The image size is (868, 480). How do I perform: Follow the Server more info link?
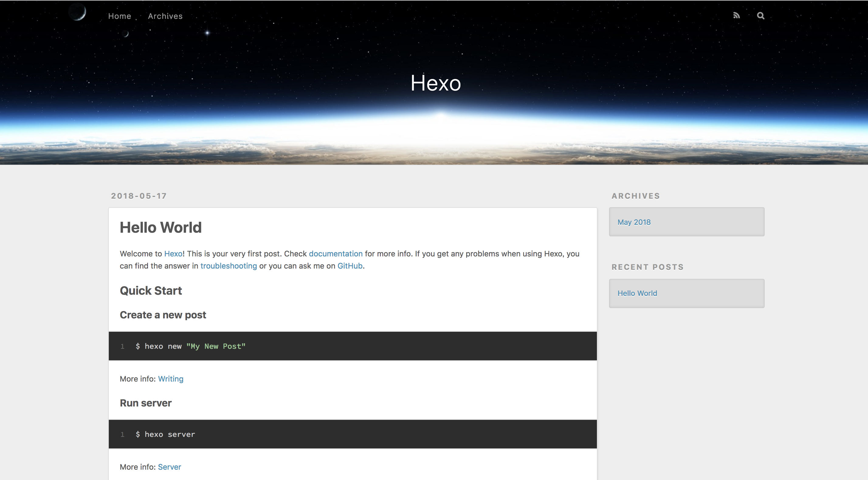170,467
